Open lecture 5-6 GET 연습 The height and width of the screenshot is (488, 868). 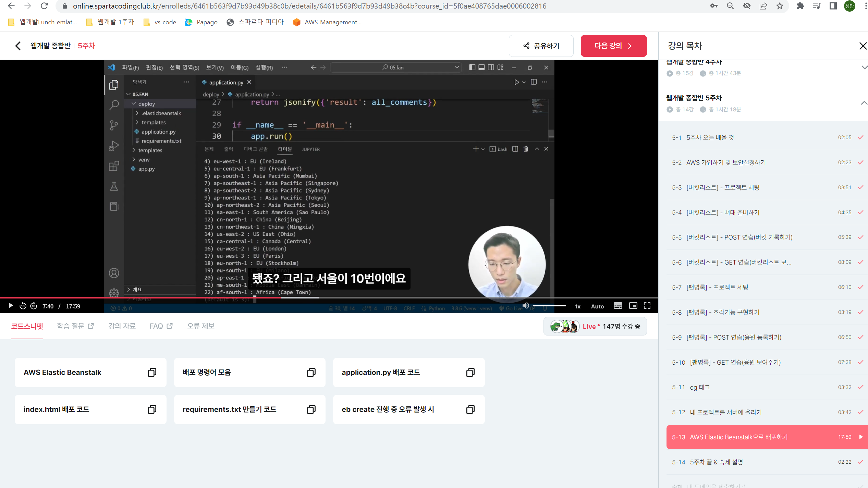[x=767, y=262]
